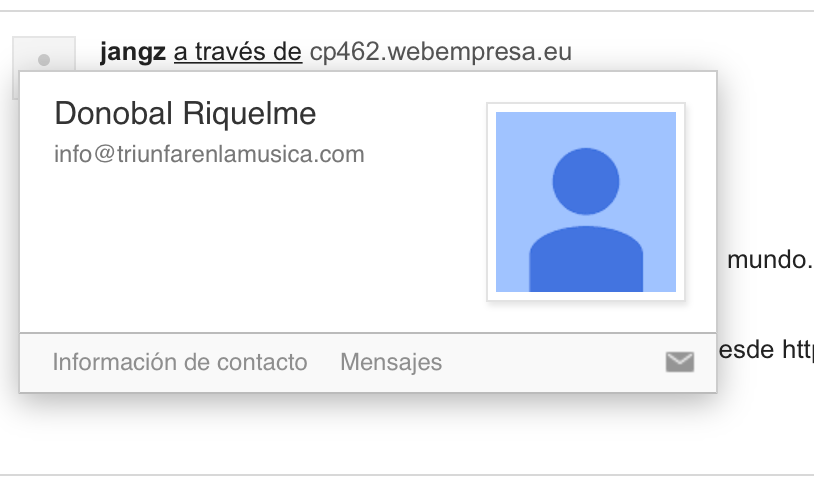View contact details via Información de contacto

pos(180,362)
